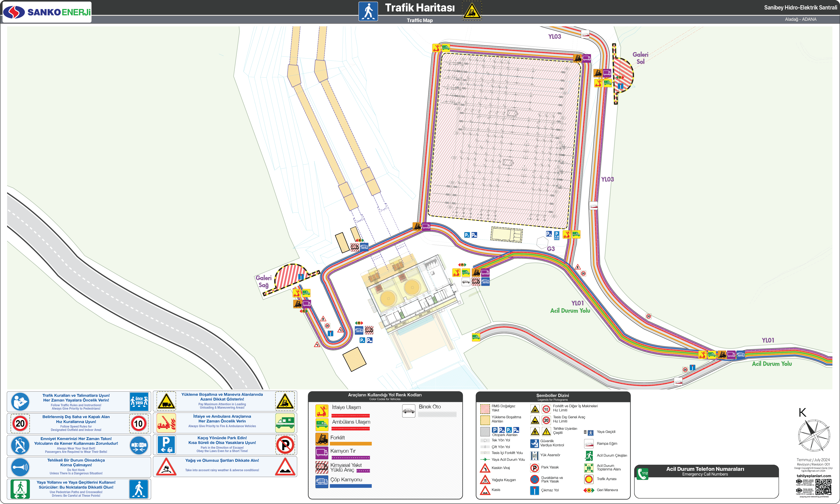The image size is (840, 504).
Task: Click the blue Çöp Kamyonu color bar
Action: pyautogui.click(x=350, y=486)
